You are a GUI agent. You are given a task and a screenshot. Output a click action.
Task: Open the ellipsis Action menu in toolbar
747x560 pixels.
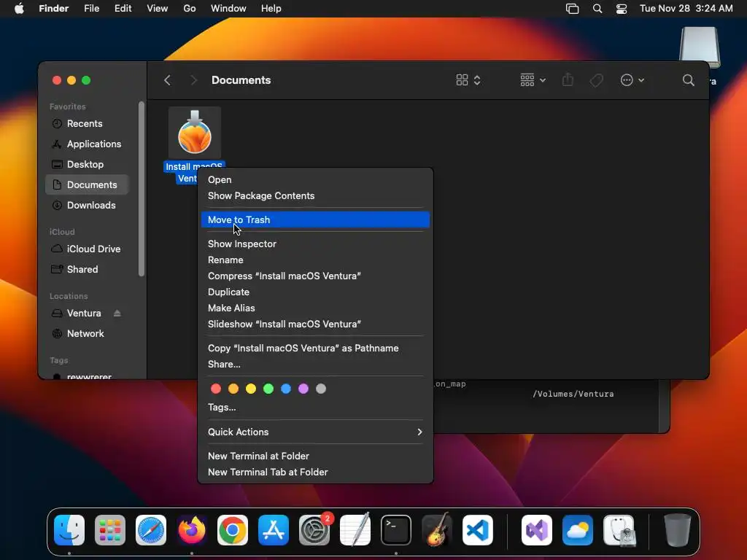click(632, 80)
